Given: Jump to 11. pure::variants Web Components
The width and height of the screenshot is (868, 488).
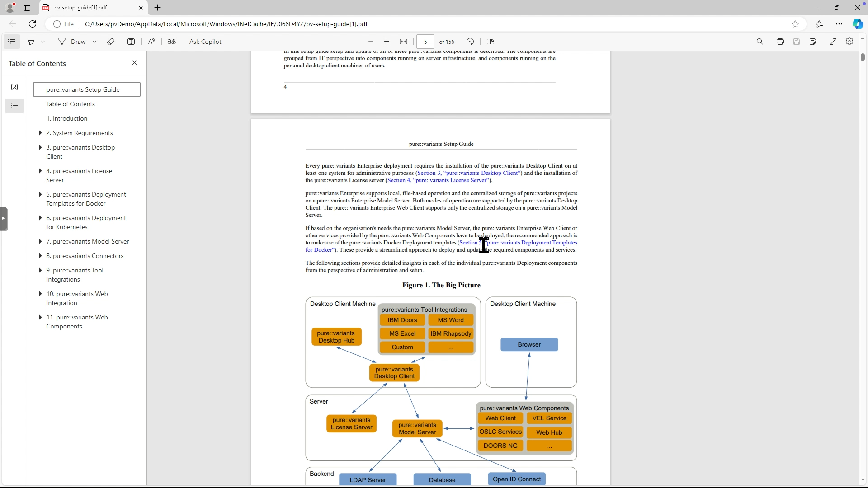Looking at the screenshot, I should click(x=77, y=322).
